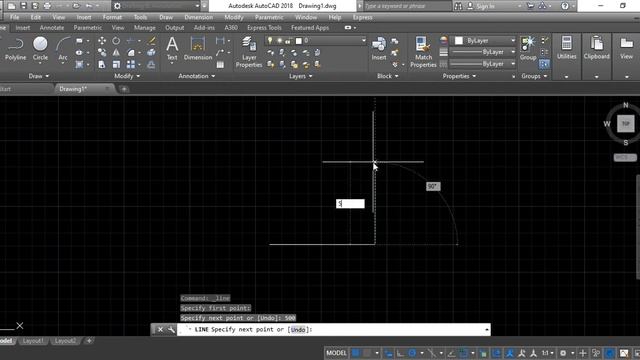
Task: Click the Sign In button
Action: click(x=486, y=6)
